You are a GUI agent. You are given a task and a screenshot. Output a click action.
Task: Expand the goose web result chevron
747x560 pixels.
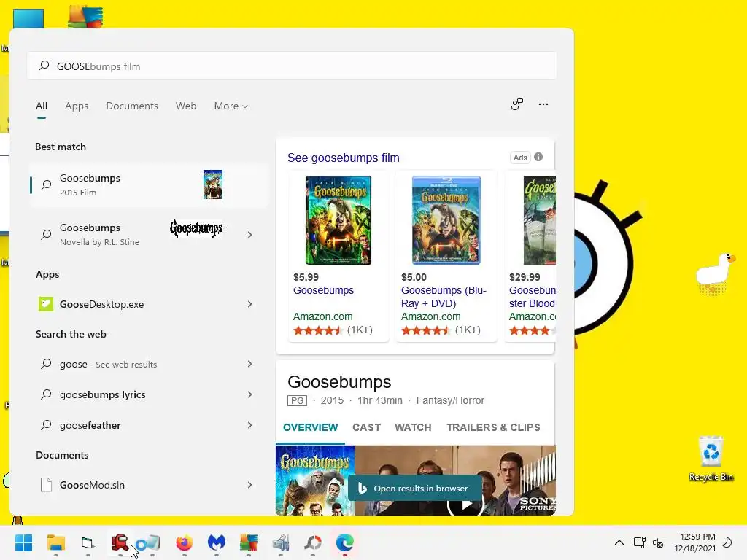click(x=249, y=364)
